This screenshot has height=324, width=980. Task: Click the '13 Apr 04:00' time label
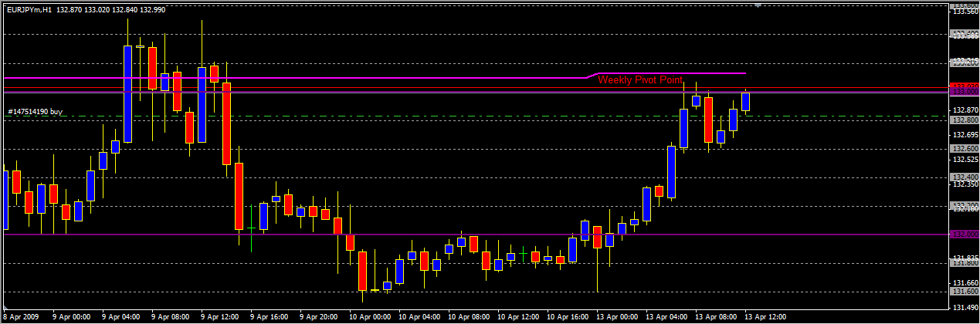click(x=666, y=317)
